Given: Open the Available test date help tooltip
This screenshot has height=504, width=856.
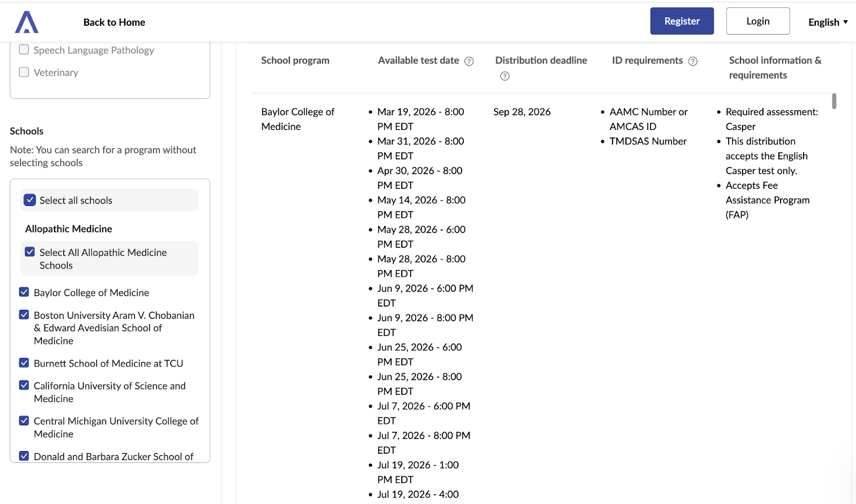Looking at the screenshot, I should pos(469,61).
